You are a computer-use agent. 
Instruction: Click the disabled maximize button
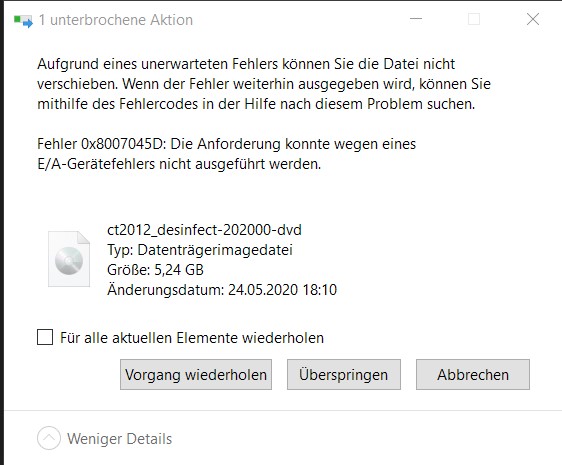[x=474, y=19]
